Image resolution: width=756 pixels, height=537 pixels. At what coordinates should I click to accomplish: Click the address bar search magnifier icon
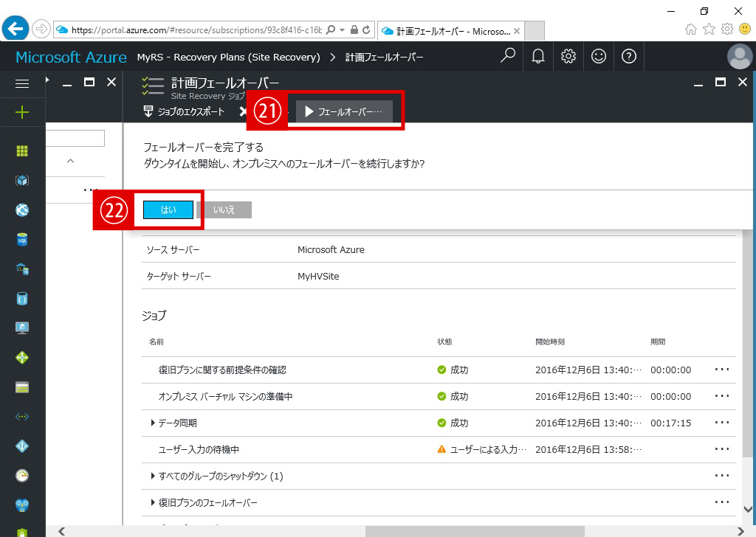[x=331, y=30]
